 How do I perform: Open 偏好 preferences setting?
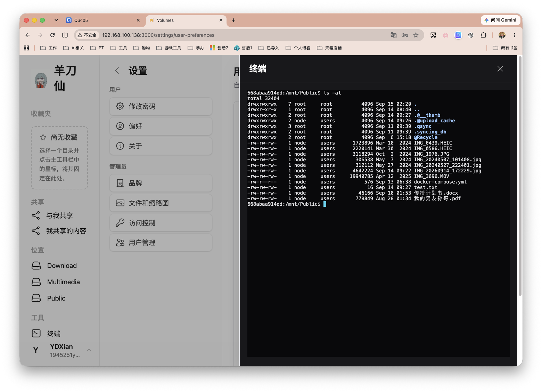(x=161, y=126)
